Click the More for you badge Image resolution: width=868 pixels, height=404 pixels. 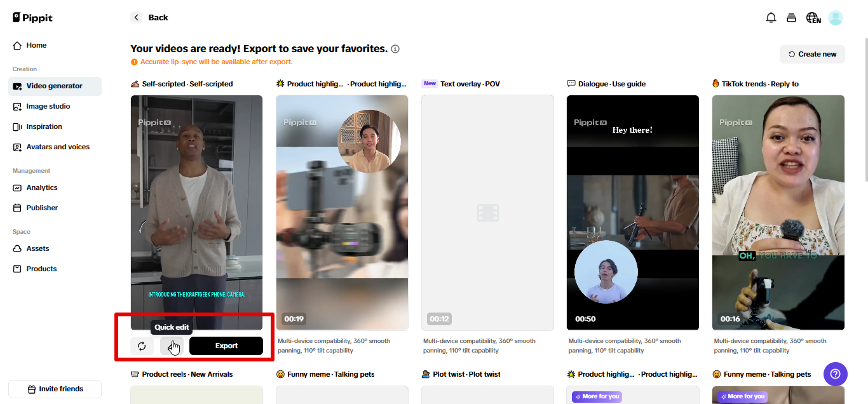(596, 396)
